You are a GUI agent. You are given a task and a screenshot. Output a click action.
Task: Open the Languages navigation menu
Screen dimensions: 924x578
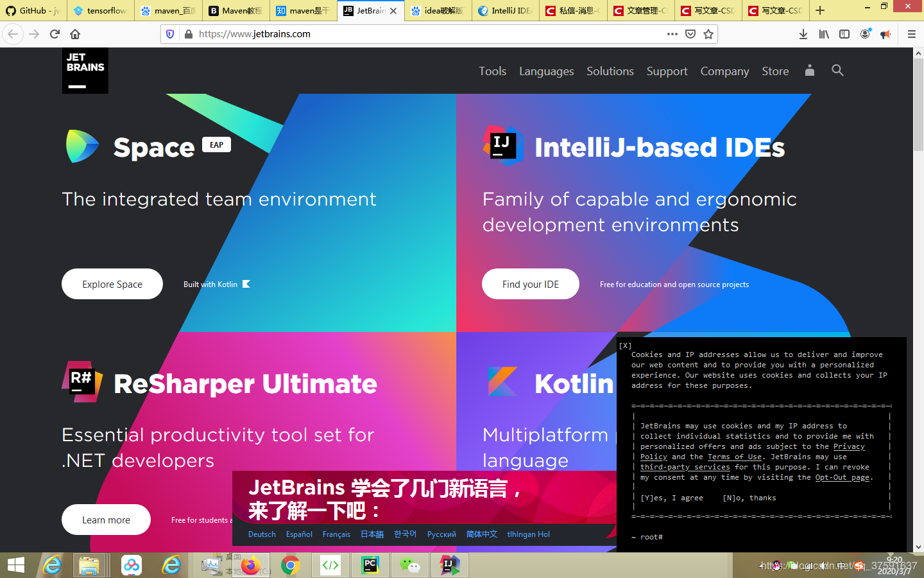[547, 71]
